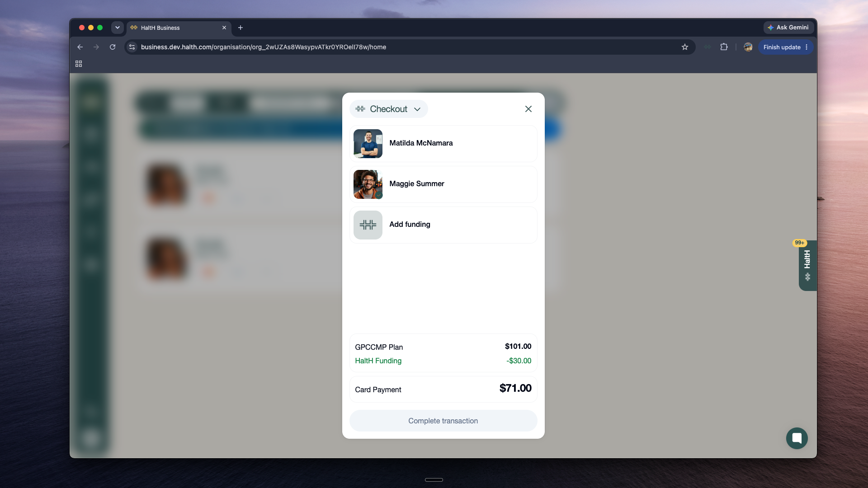The height and width of the screenshot is (488, 868).
Task: Switch to the HaltH Business tab
Action: (x=179, y=28)
